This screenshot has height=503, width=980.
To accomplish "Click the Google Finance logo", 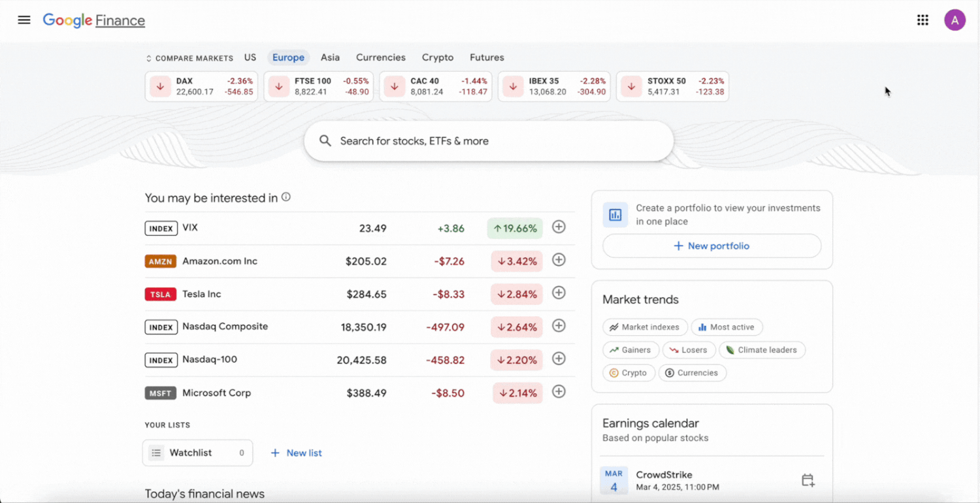I will (x=94, y=20).
